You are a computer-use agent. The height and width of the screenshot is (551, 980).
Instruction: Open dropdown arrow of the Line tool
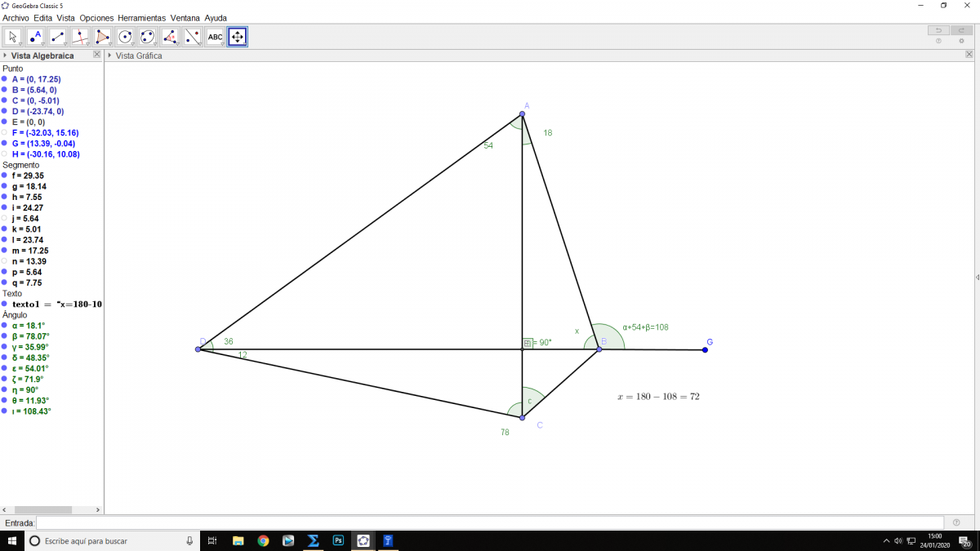coord(65,44)
